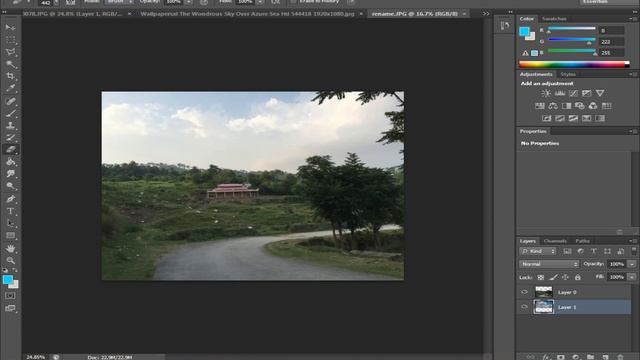Open Adjustments panel flyout menu
Screen dimensions: 640x360
(633, 74)
